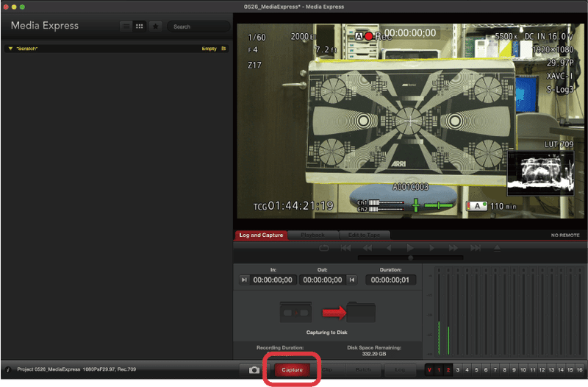Toggle audio channel 1 button
Viewport: 588px width, 387px height.
439,370
